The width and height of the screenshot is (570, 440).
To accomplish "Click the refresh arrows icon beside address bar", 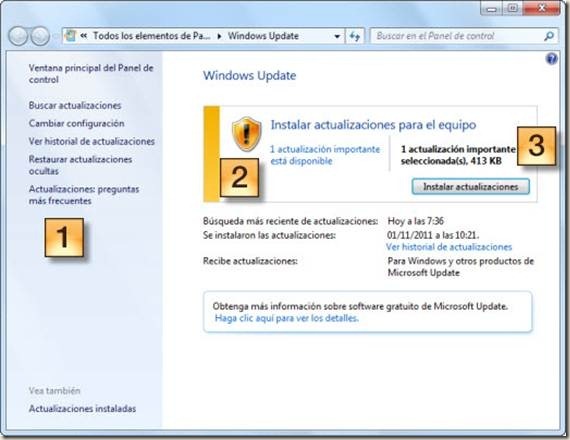I will pyautogui.click(x=354, y=36).
